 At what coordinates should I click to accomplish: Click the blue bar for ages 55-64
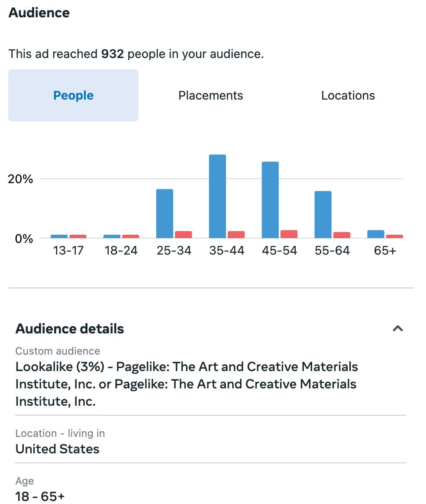(323, 214)
